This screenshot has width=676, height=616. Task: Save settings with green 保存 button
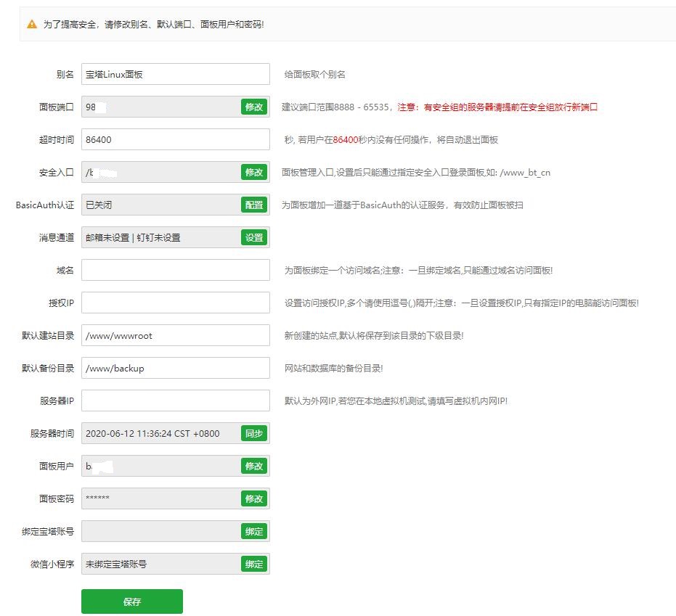(131, 601)
